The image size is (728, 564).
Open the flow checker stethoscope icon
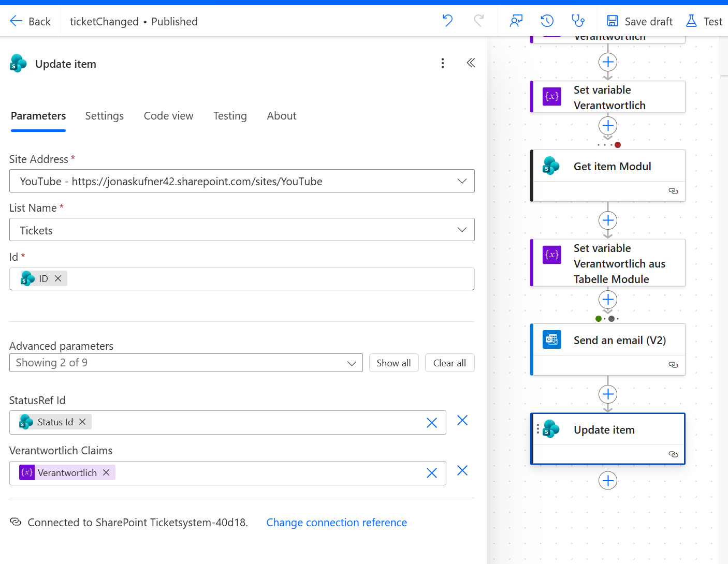[577, 21]
